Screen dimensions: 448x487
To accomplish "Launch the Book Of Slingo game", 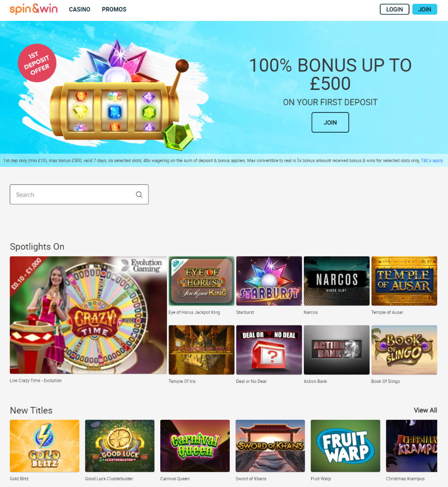I will click(404, 350).
